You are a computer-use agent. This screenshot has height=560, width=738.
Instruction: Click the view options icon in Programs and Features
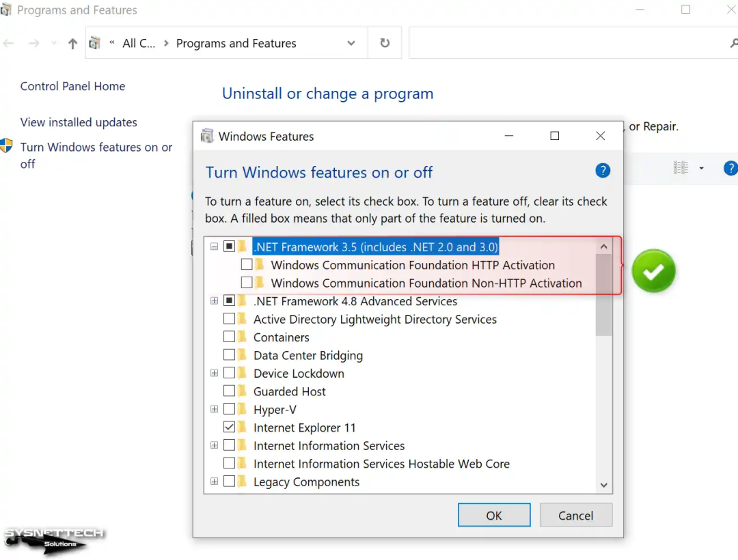pyautogui.click(x=681, y=167)
